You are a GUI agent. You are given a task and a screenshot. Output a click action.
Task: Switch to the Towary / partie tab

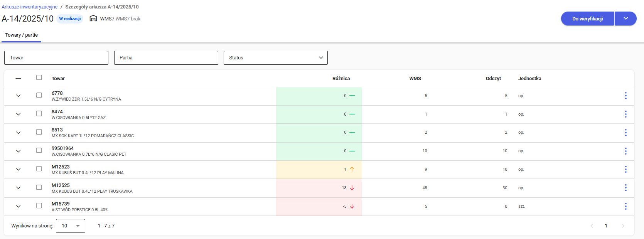pyautogui.click(x=22, y=35)
